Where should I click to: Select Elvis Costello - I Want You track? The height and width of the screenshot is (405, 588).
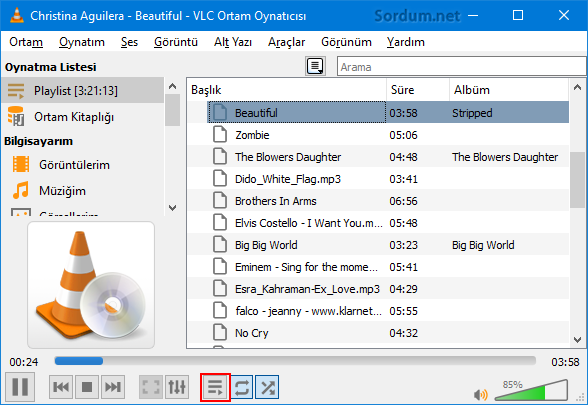coord(309,223)
